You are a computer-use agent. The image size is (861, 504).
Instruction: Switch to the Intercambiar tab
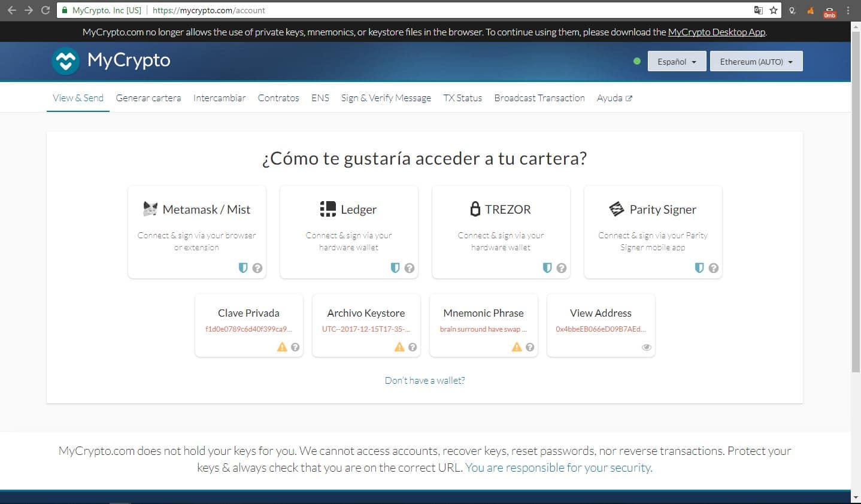pos(219,98)
